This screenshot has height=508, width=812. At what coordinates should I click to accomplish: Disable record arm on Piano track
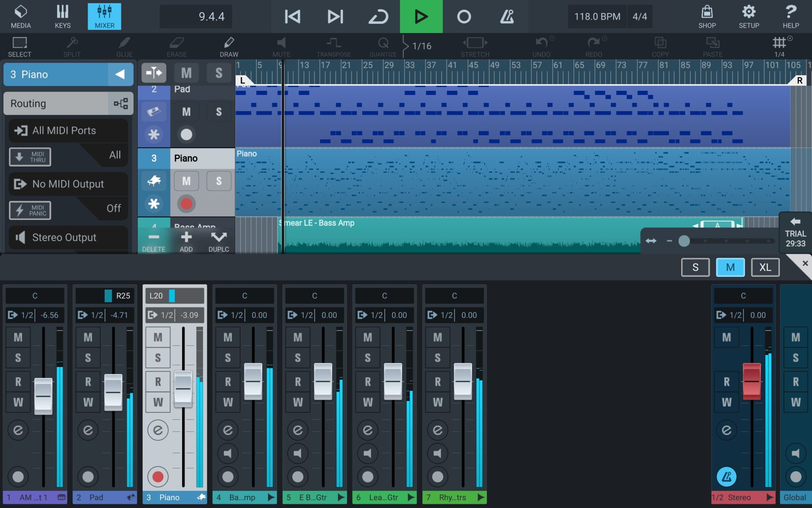click(186, 204)
